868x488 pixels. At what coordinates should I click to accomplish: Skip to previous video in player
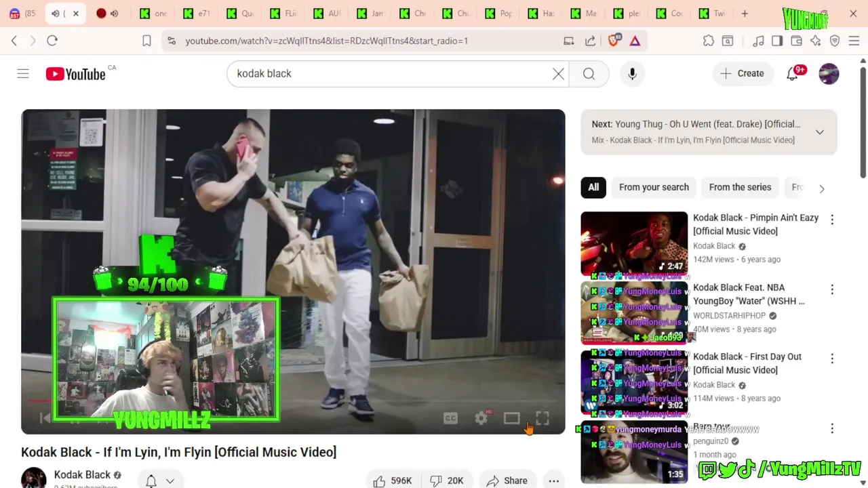coord(45,419)
